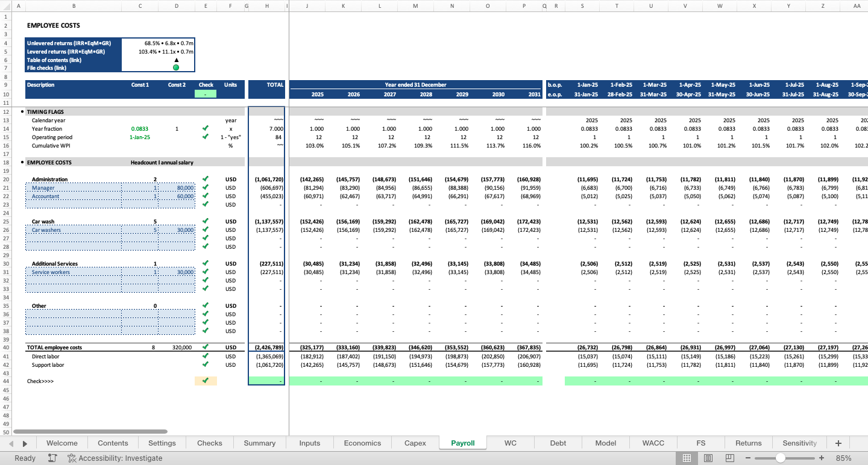Screen dimensions: 868x465
Task: Open the Contents sheet tab
Action: point(113,443)
